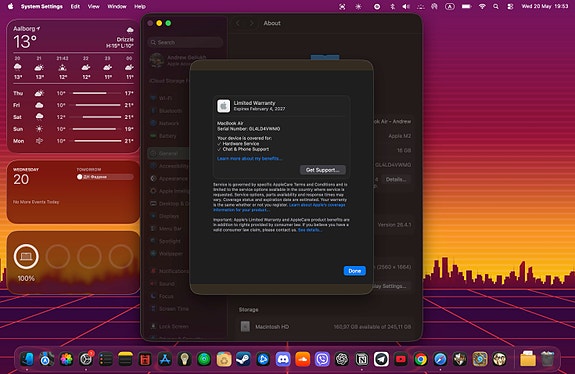The height and width of the screenshot is (374, 575).
Task: Launch Discord from the Dock
Action: 283,359
